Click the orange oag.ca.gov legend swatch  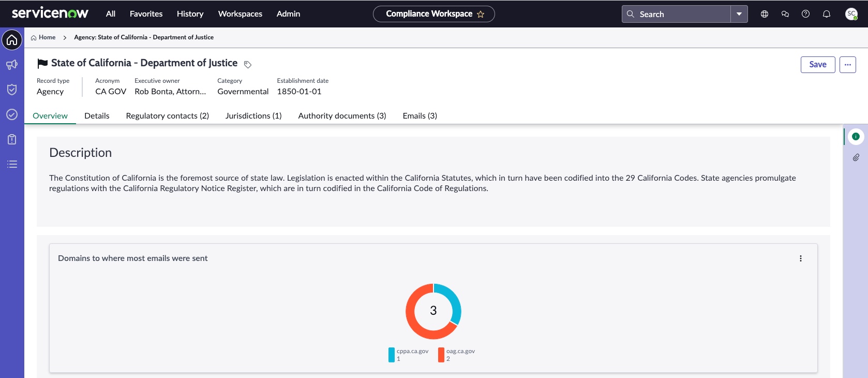pyautogui.click(x=441, y=355)
